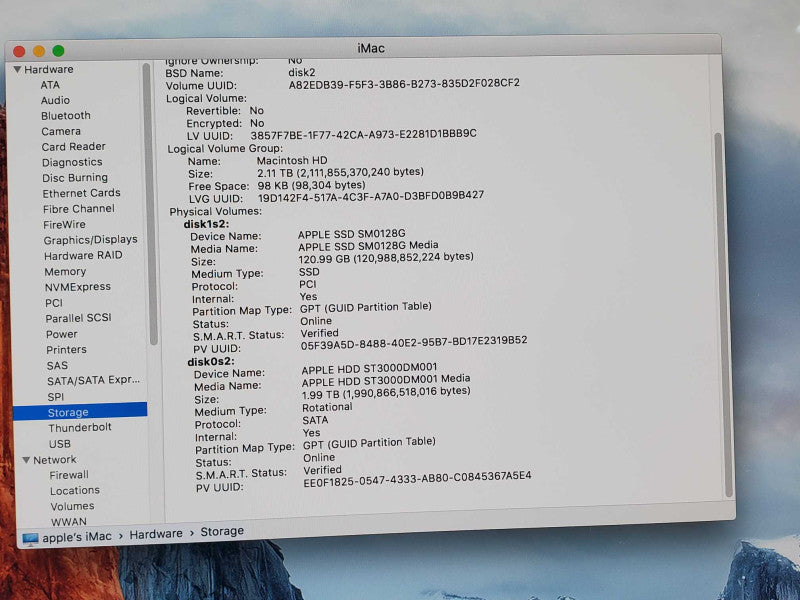
Task: Select USB in the sidebar
Action: 60,444
